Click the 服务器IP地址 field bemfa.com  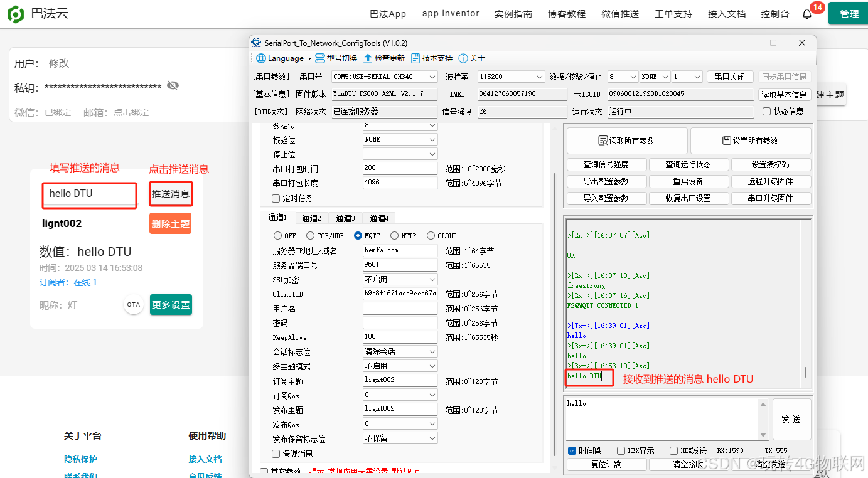pyautogui.click(x=400, y=250)
